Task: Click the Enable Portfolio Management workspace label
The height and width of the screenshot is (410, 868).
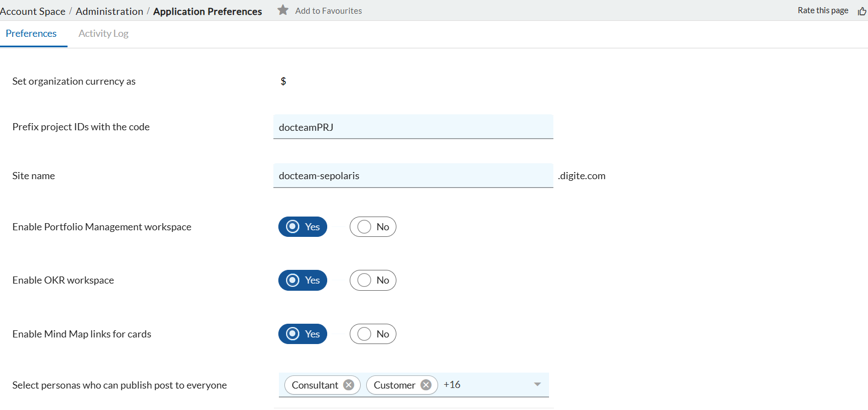Action: (102, 227)
